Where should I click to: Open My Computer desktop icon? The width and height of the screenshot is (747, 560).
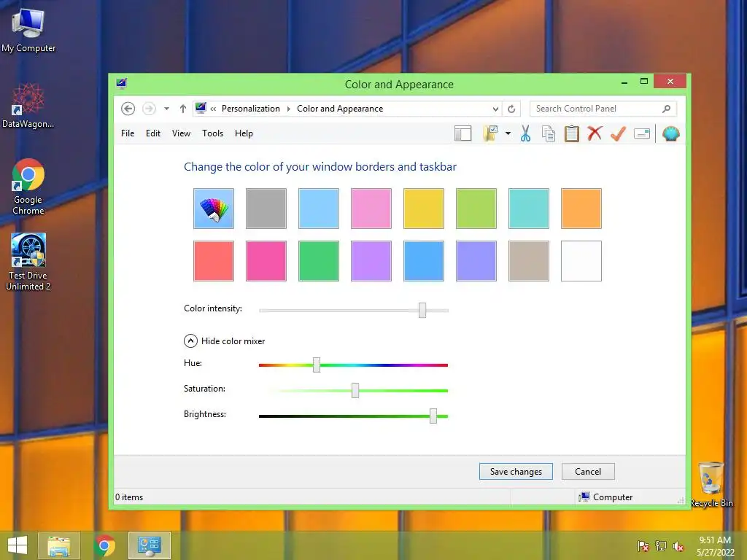tap(28, 31)
